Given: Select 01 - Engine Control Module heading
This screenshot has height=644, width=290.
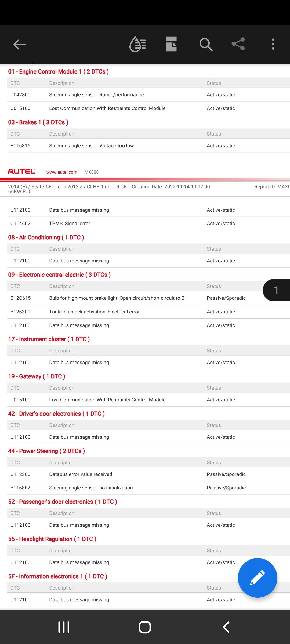Looking at the screenshot, I should click(x=58, y=72).
